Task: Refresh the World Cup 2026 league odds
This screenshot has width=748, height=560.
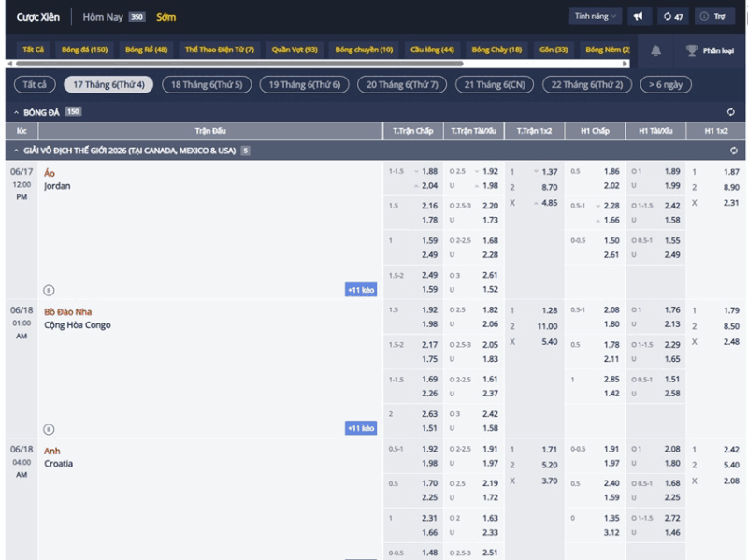Action: click(x=734, y=151)
